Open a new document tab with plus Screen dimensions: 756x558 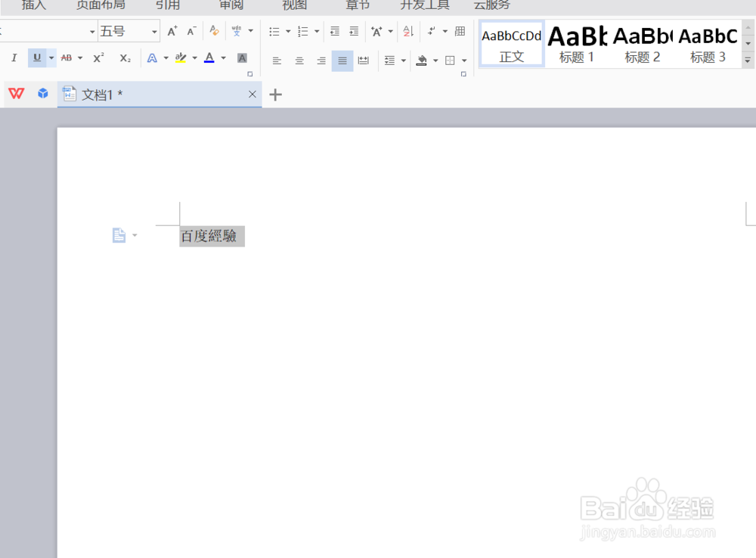point(275,95)
